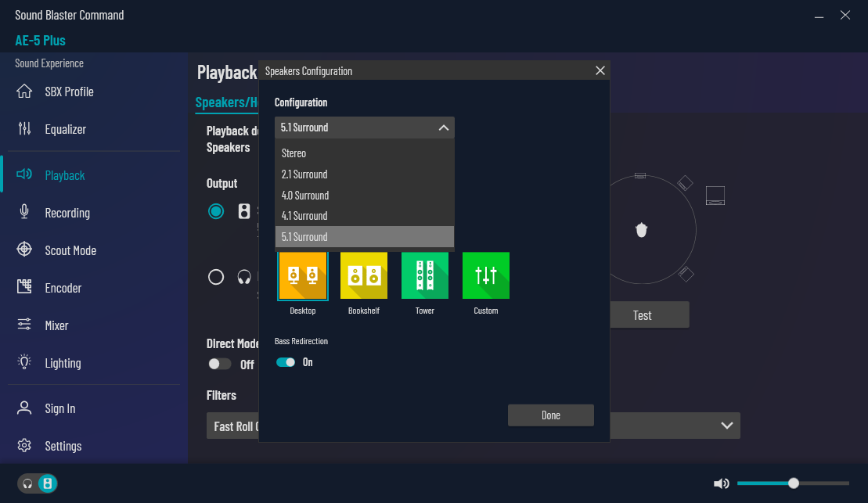Click the rear right speaker in diagram

pos(686,274)
